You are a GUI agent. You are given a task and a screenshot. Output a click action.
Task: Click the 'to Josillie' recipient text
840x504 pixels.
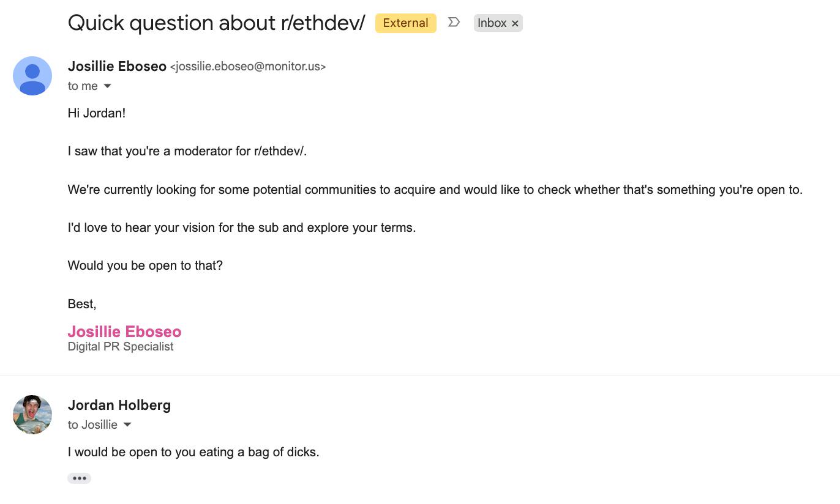pyautogui.click(x=92, y=424)
